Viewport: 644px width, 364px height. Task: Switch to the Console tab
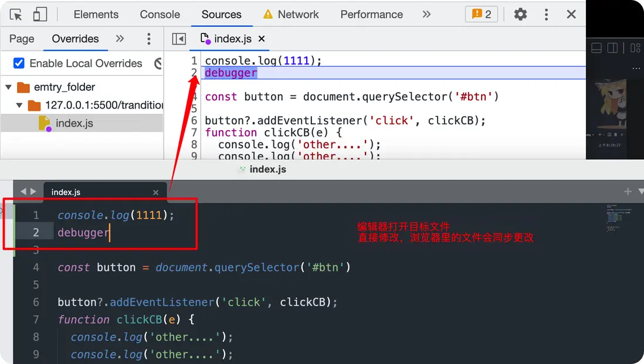tap(160, 15)
